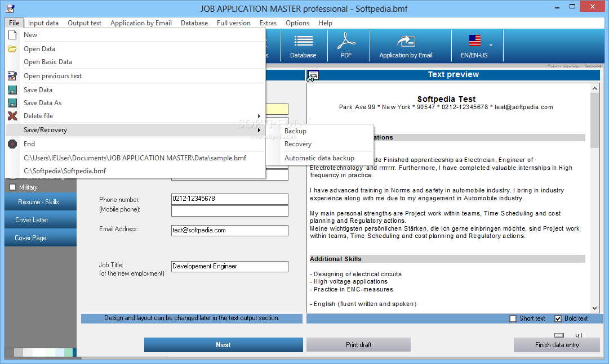Open the Help menu
The width and height of the screenshot is (609, 364).
click(325, 23)
